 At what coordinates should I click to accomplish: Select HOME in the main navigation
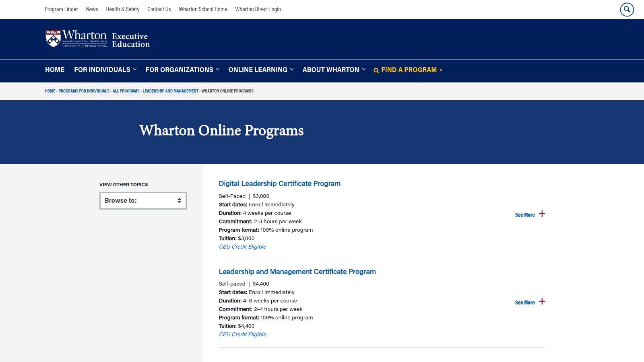pos(55,70)
